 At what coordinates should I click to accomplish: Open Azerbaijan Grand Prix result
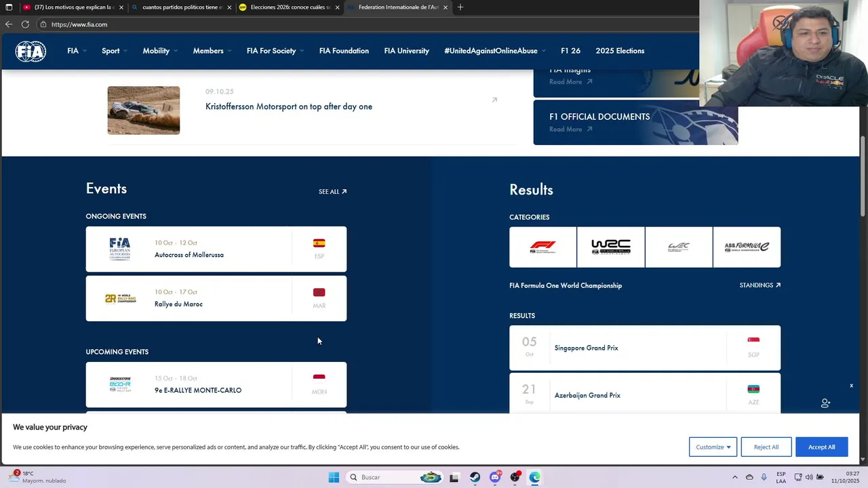tap(645, 394)
